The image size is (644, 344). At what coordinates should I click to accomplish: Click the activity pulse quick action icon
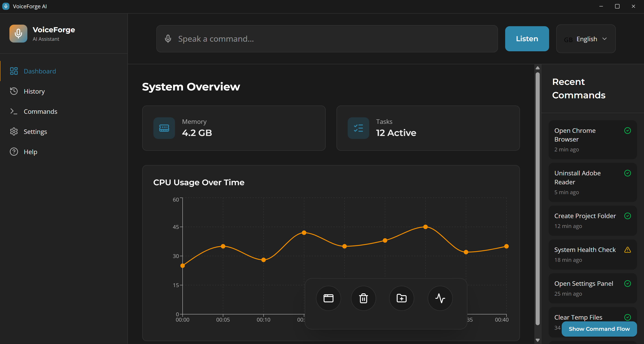click(x=440, y=298)
